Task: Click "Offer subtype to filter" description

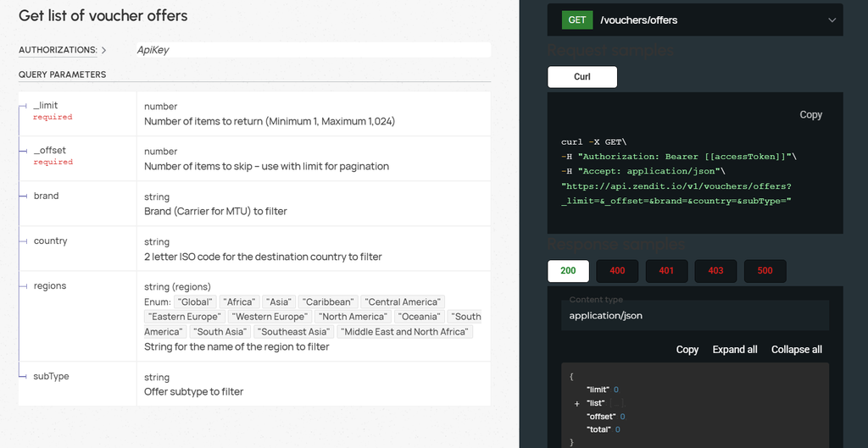Action: click(x=194, y=392)
